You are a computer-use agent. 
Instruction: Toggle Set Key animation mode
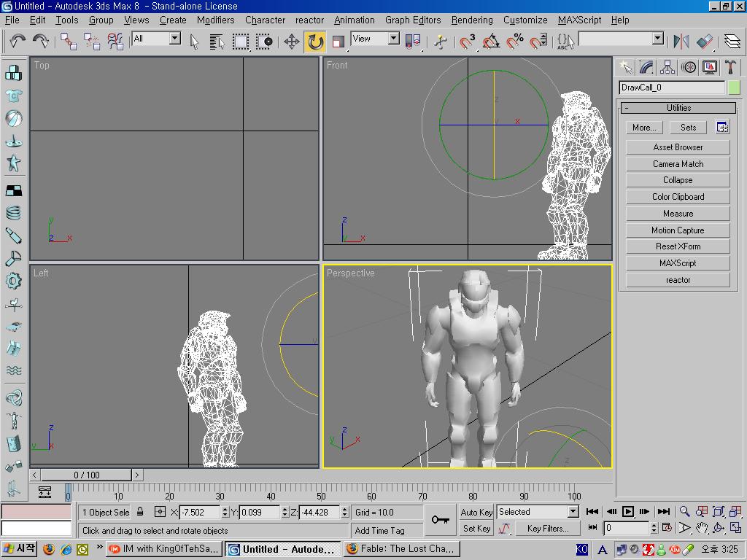click(476, 529)
